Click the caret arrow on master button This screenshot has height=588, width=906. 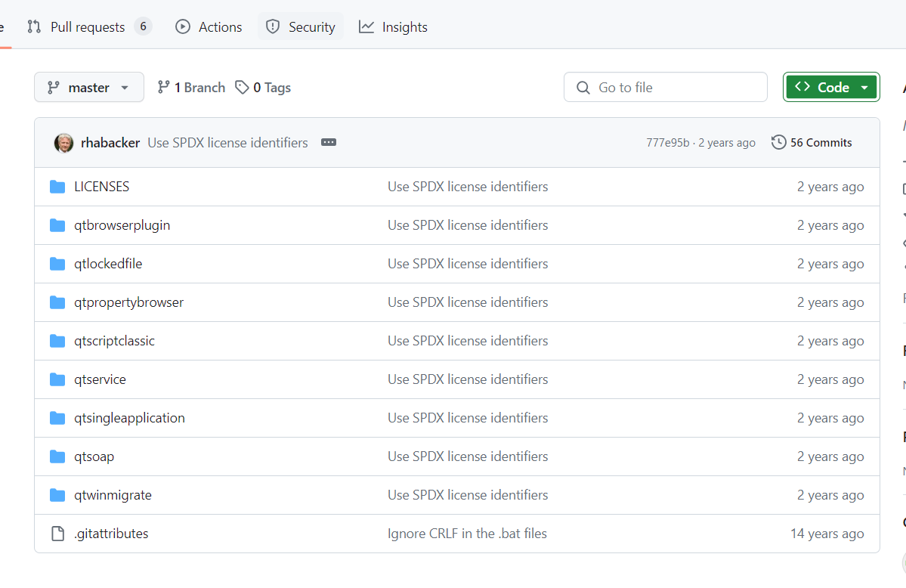coord(125,88)
